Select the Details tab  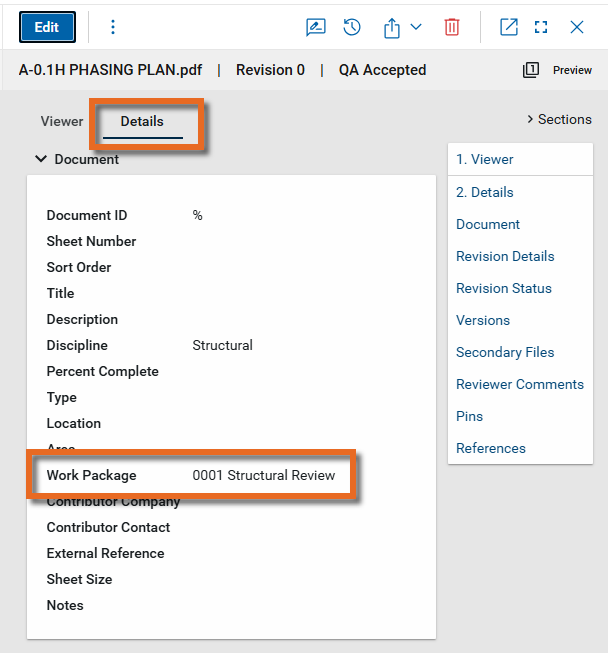(142, 121)
